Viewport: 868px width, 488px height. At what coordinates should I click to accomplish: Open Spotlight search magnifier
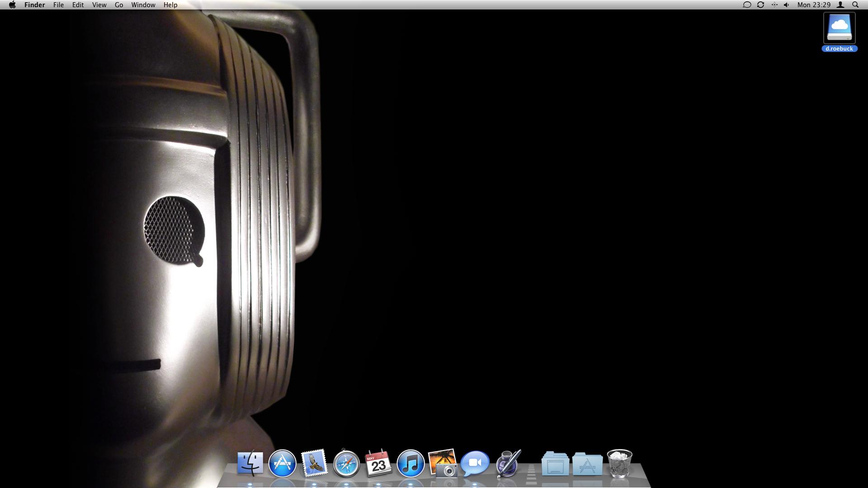click(x=855, y=5)
